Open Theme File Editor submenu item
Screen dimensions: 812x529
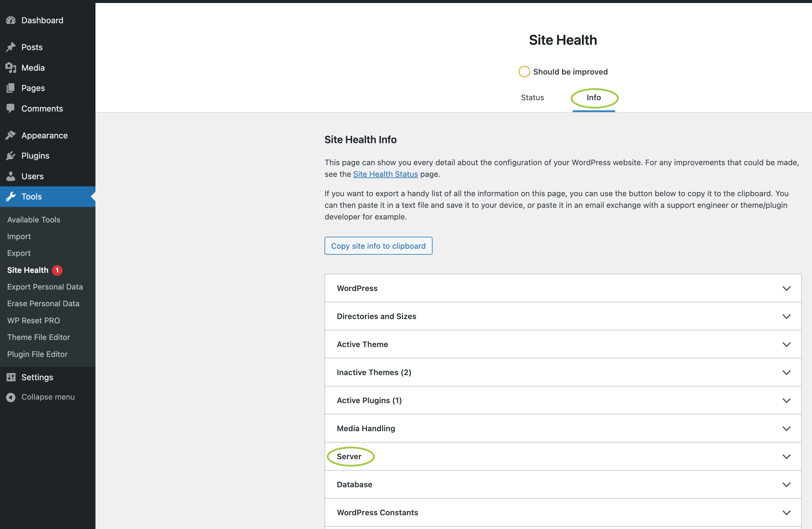pos(38,337)
